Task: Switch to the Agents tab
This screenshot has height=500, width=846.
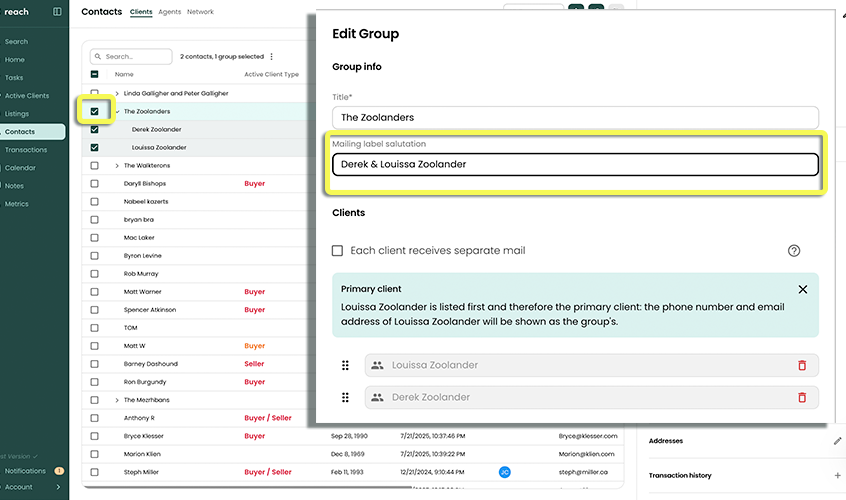Action: [x=170, y=12]
